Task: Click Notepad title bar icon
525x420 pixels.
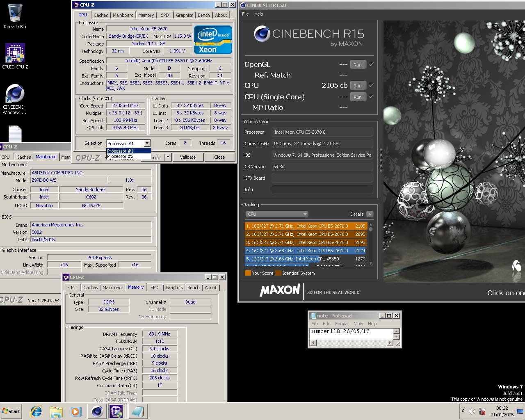Action: [313, 316]
